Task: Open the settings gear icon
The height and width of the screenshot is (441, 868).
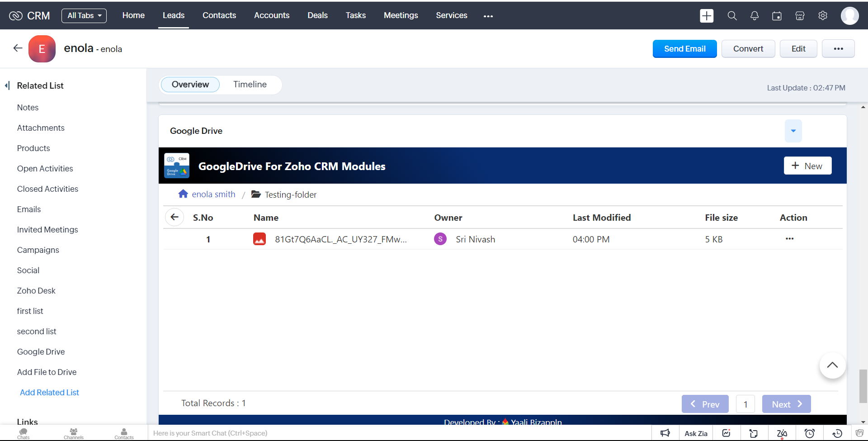Action: point(823,16)
